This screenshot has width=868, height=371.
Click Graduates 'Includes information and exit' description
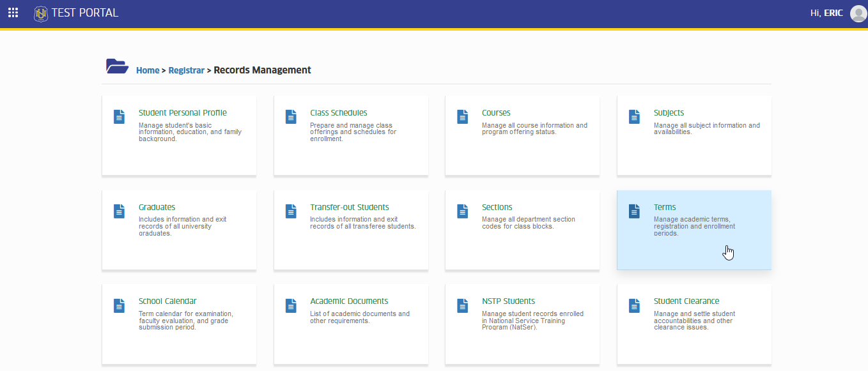click(x=182, y=226)
